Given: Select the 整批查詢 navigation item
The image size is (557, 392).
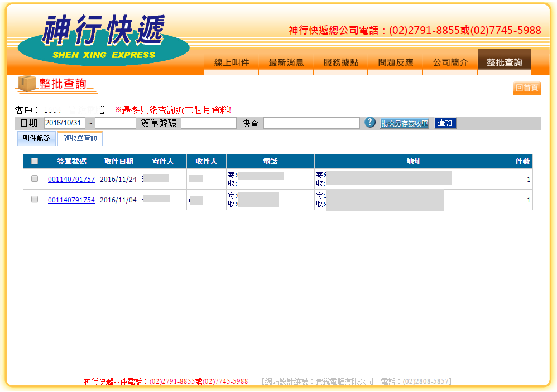Looking at the screenshot, I should coord(504,62).
